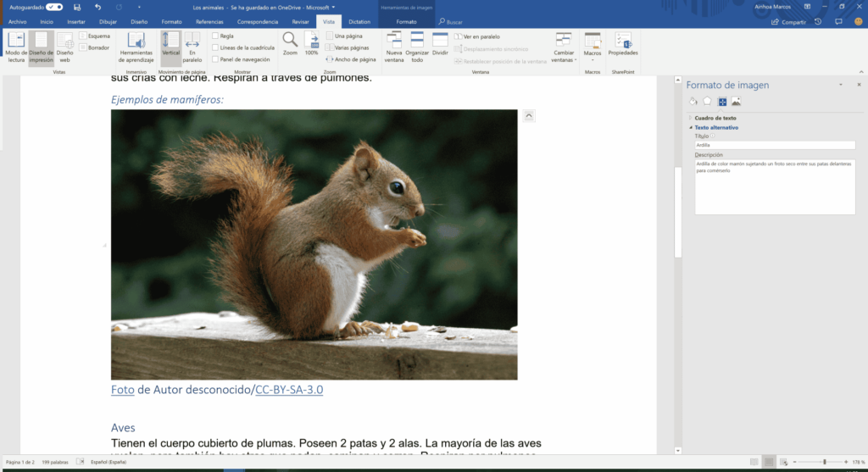Collapse the ribbon with the chevron
Viewport: 868px width, 472px height.
(861, 72)
